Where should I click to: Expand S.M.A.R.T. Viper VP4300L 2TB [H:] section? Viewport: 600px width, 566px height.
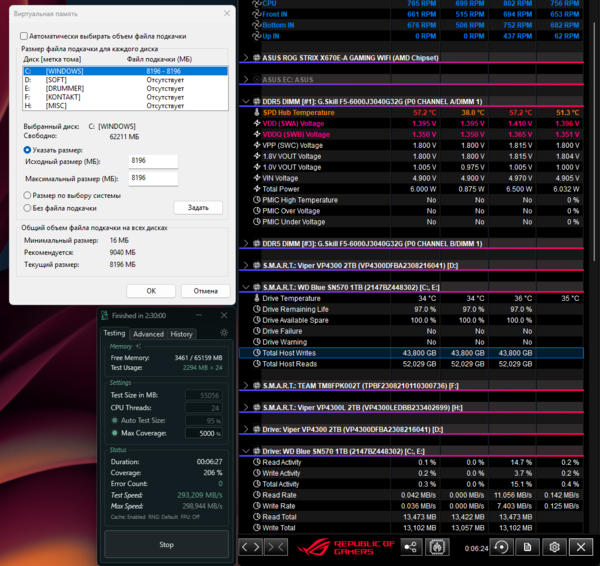[246, 408]
